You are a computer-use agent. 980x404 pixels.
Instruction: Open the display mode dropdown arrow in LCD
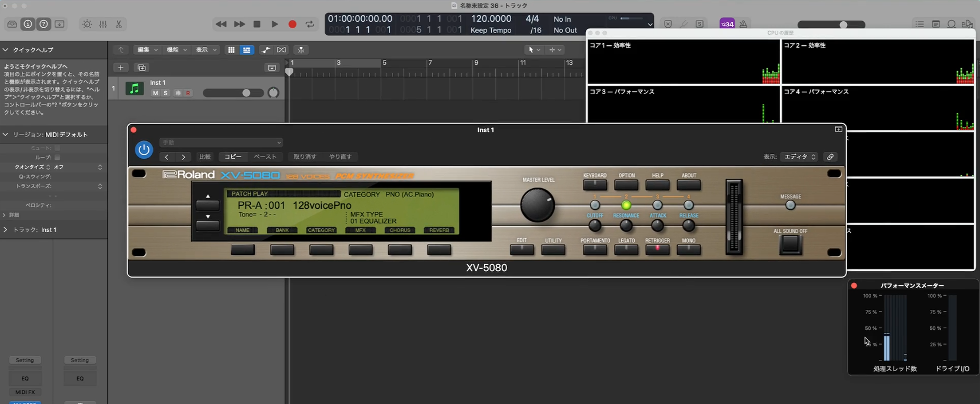point(649,25)
